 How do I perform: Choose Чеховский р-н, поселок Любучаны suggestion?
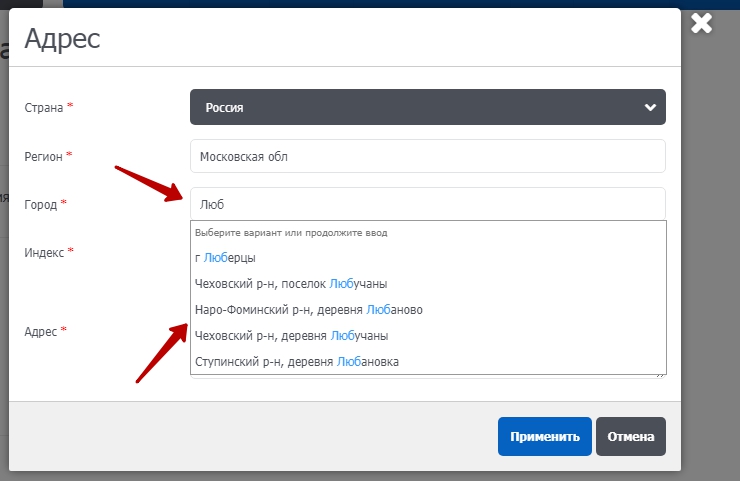[291, 284]
